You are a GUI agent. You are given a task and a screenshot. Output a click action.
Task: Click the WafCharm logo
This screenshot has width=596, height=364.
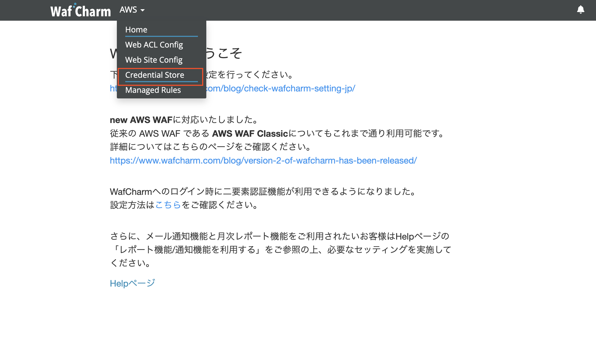pyautogui.click(x=81, y=10)
